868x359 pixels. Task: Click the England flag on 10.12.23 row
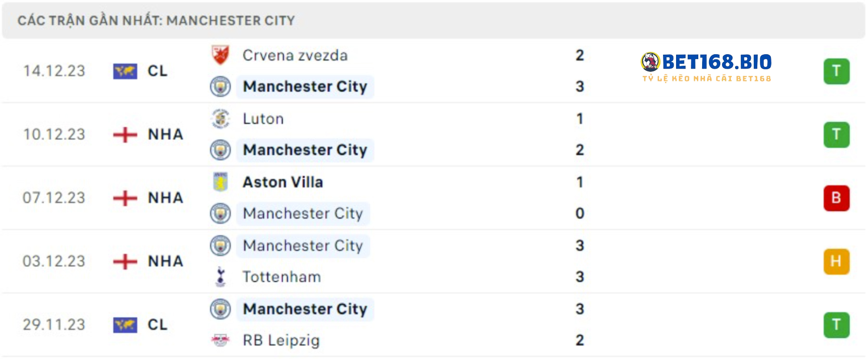coord(125,135)
